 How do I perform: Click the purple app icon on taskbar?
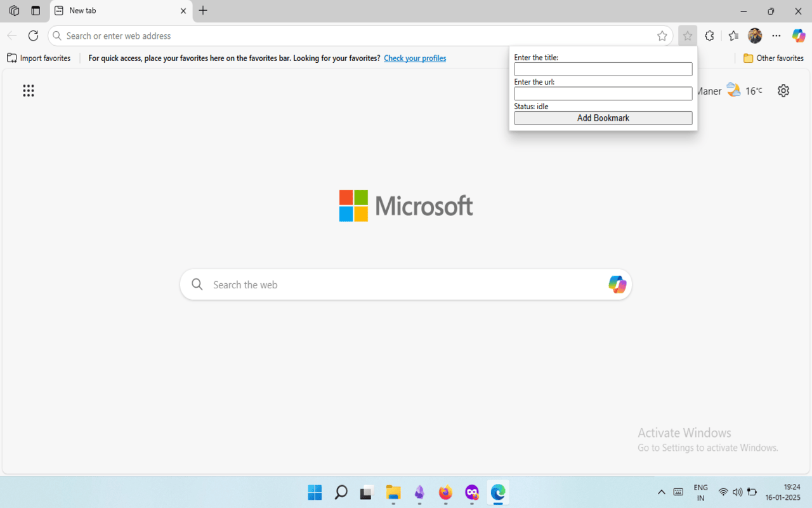tap(419, 492)
